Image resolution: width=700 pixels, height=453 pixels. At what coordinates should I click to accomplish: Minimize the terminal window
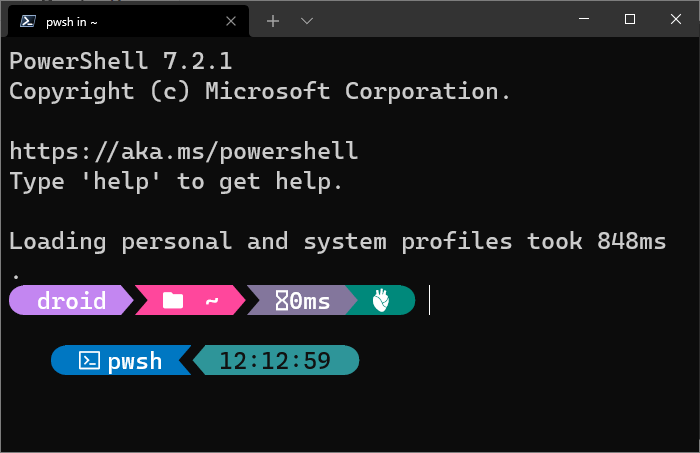tap(584, 19)
